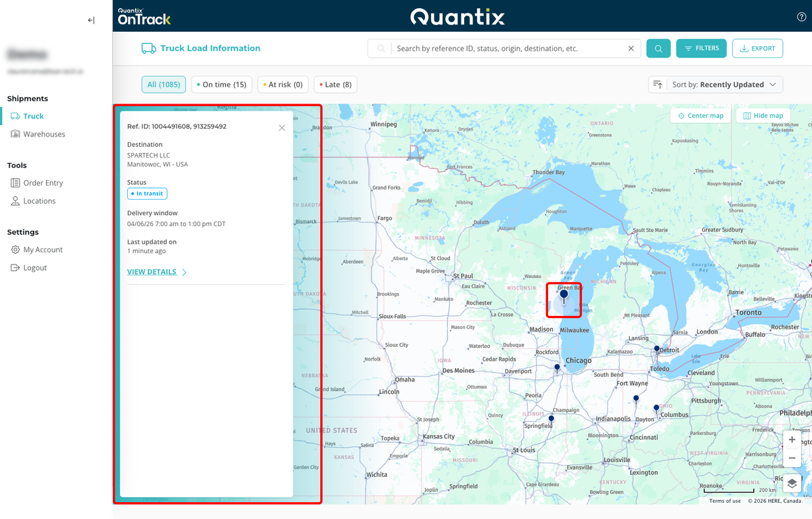Click the teal search magnifier button
The width and height of the screenshot is (812, 519).
pos(658,49)
